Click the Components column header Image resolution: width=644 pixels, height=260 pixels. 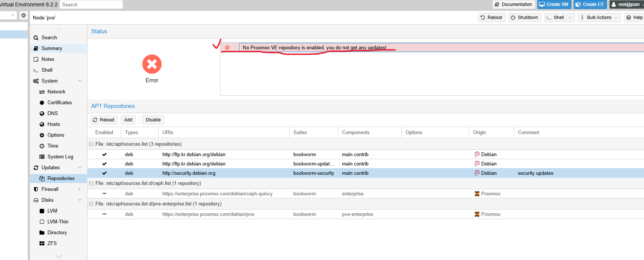(x=370, y=132)
